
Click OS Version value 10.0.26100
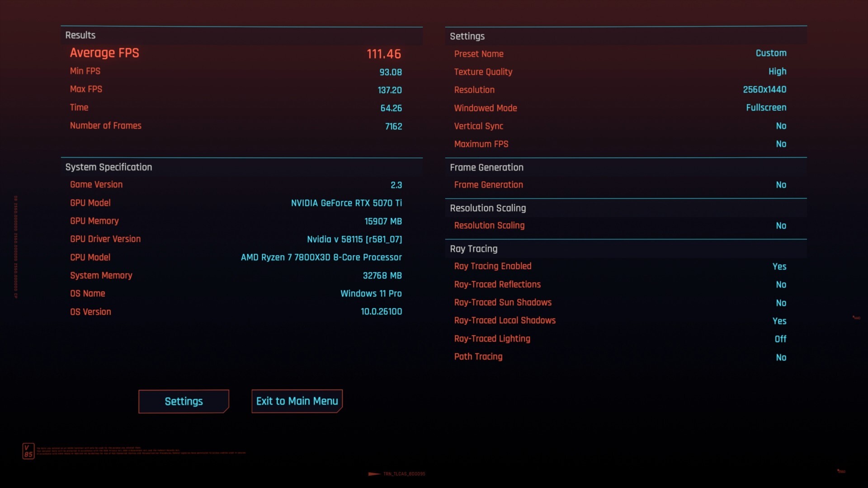click(x=381, y=312)
